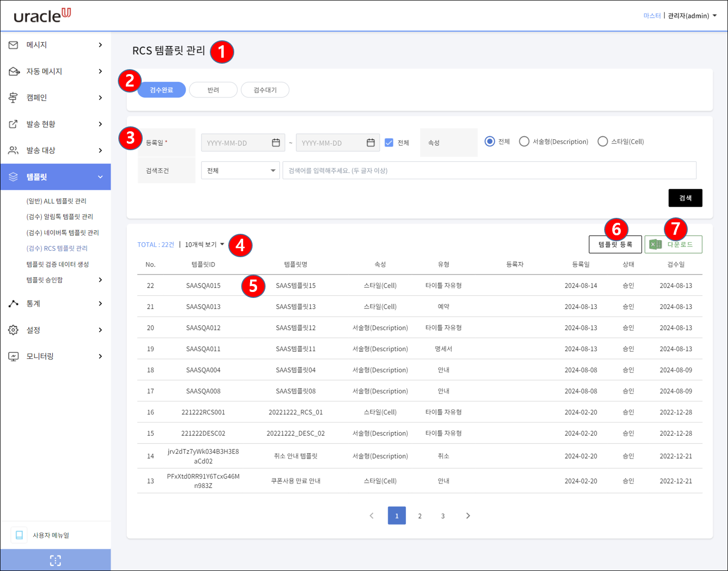Click the layers icon beside 템플릿
Viewport: 728px width, 571px height.
pyautogui.click(x=13, y=177)
